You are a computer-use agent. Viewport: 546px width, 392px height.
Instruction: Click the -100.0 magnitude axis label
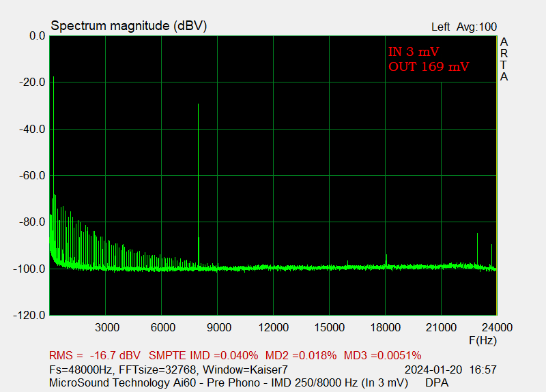click(x=29, y=269)
